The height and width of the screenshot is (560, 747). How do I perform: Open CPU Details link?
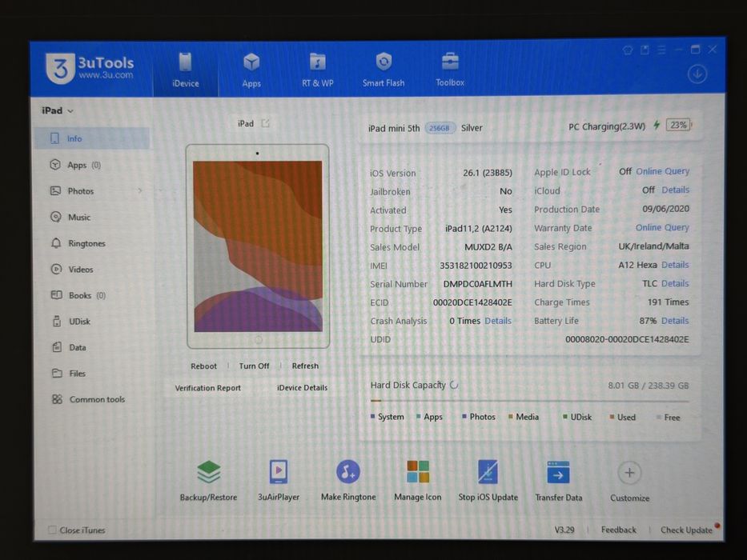[x=675, y=265]
